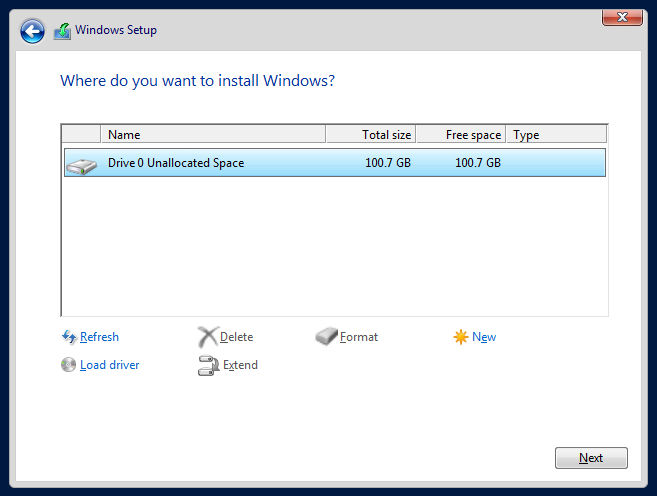Click the Extend partition icon

click(208, 365)
